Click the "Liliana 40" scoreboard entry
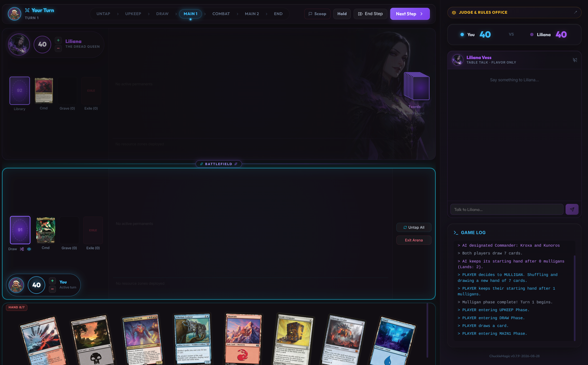The image size is (588, 365). click(548, 34)
